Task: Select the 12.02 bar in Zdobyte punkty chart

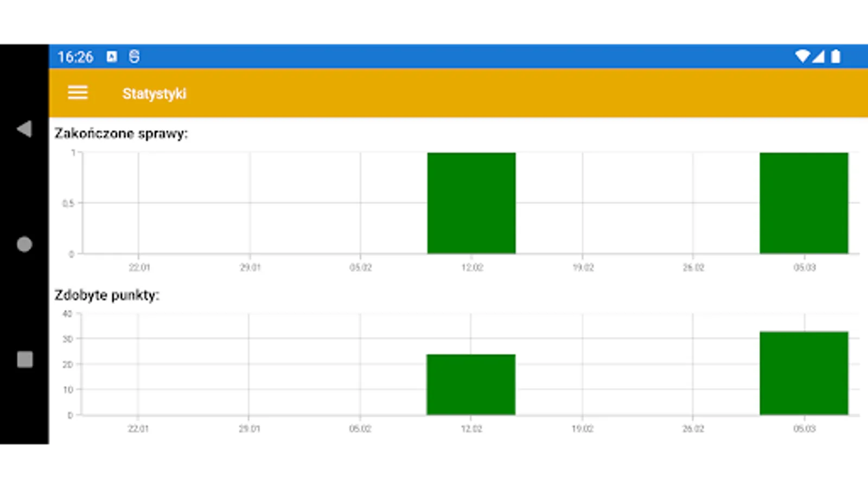Action: (471, 384)
